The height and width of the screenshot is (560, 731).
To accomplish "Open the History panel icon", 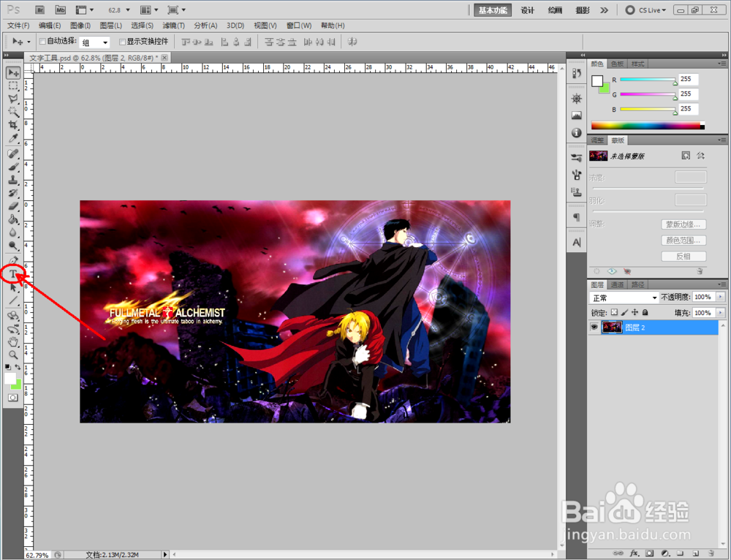I will [577, 74].
